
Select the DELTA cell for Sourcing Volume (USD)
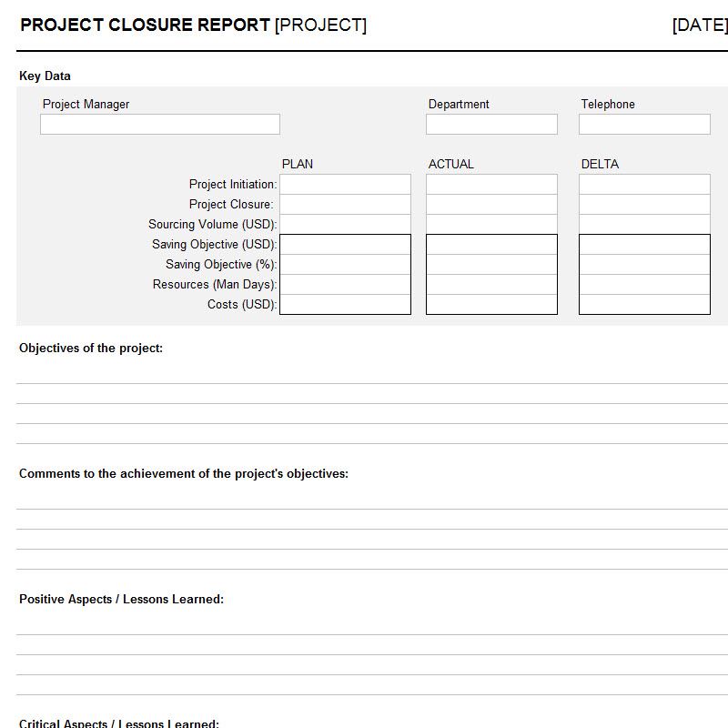644,225
